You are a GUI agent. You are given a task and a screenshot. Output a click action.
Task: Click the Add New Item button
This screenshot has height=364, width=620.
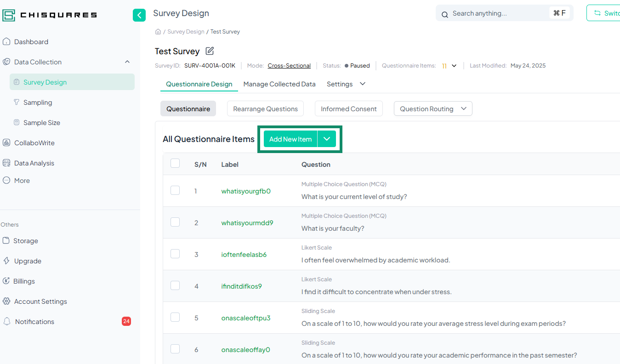coord(290,139)
